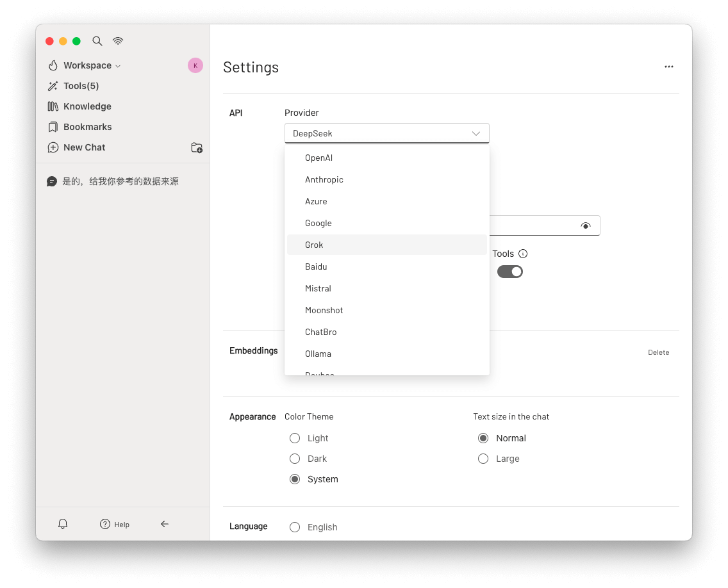
Task: Click the books Knowledge icon
Action: click(x=53, y=106)
